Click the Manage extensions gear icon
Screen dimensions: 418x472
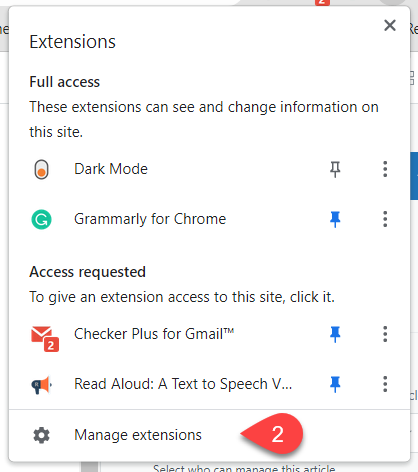[41, 435]
